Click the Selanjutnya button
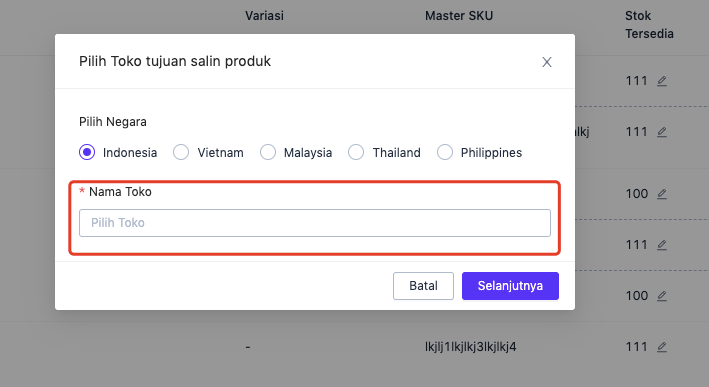This screenshot has width=709, height=387. pyautogui.click(x=510, y=286)
